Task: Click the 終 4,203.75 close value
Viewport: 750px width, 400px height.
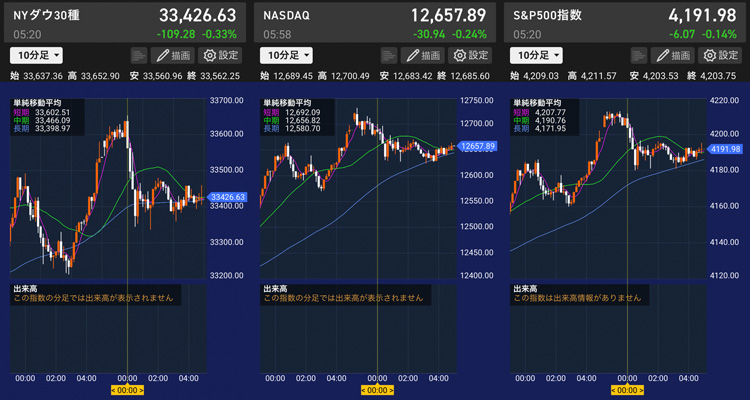Action: (x=712, y=76)
